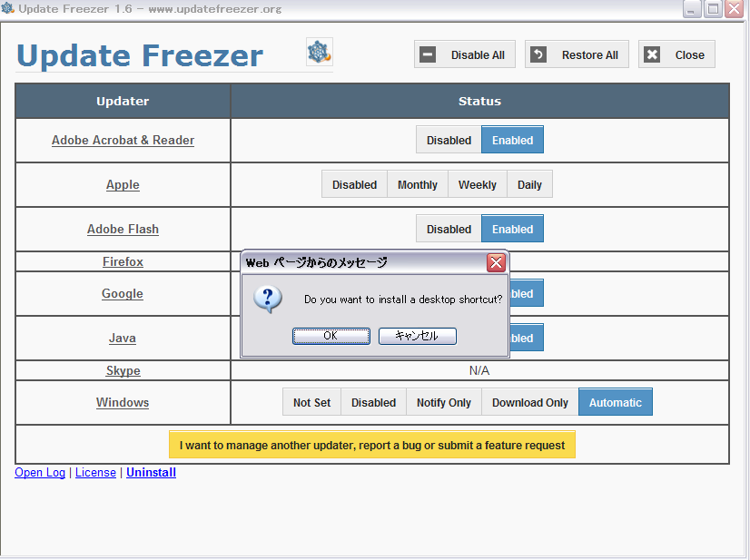
Task: Set Adobe Flash to Enabled
Action: (x=512, y=229)
